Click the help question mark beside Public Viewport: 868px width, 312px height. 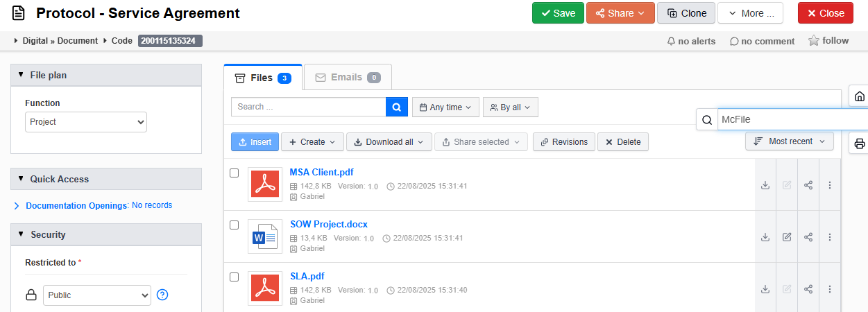[x=162, y=295]
